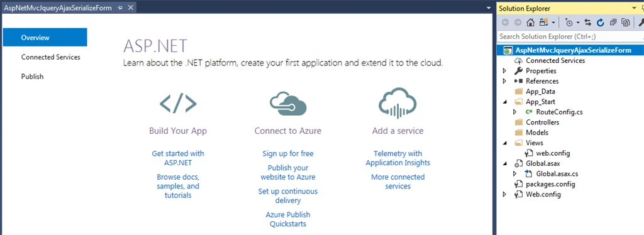Viewport: 644px width, 235px height.
Task: Click the Forward arrow in Solution Explorer
Action: point(518,23)
